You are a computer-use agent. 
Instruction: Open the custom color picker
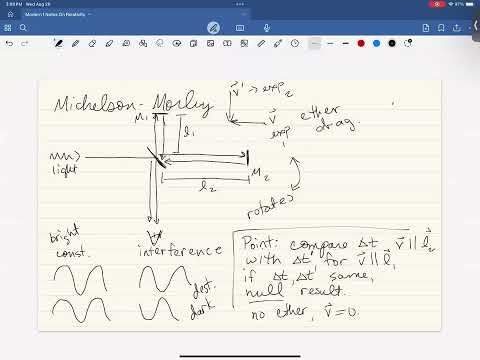(408, 43)
